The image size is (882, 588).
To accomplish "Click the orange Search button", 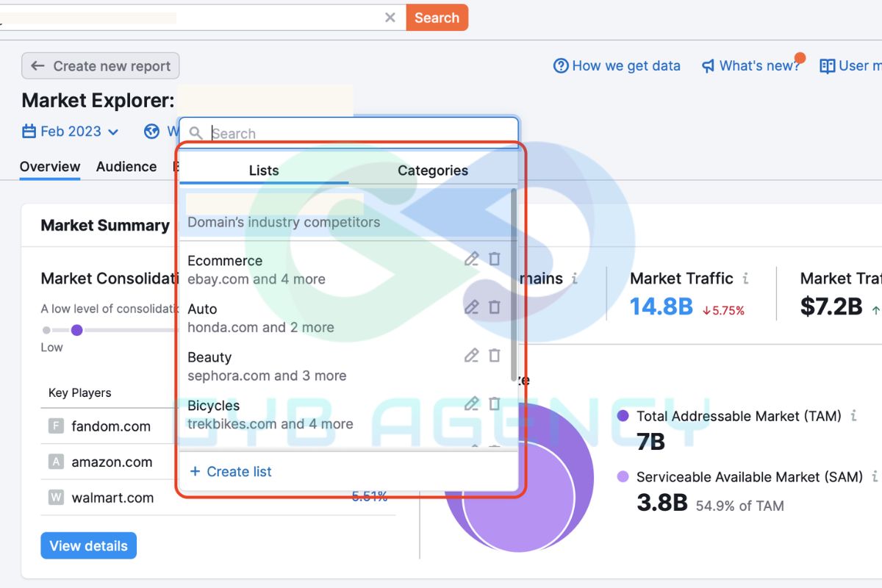I will point(437,18).
